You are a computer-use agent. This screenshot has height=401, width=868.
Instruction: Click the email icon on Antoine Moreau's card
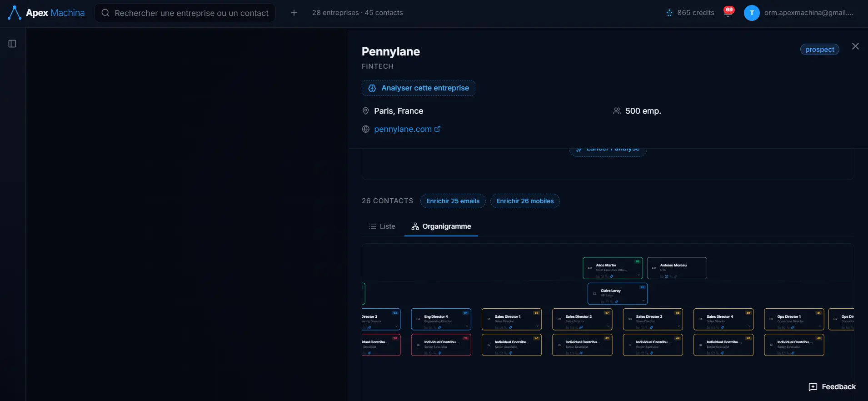667,276
